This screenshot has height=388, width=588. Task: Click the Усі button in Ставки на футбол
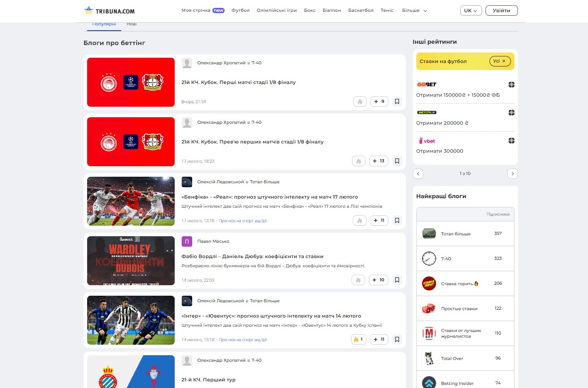[500, 61]
